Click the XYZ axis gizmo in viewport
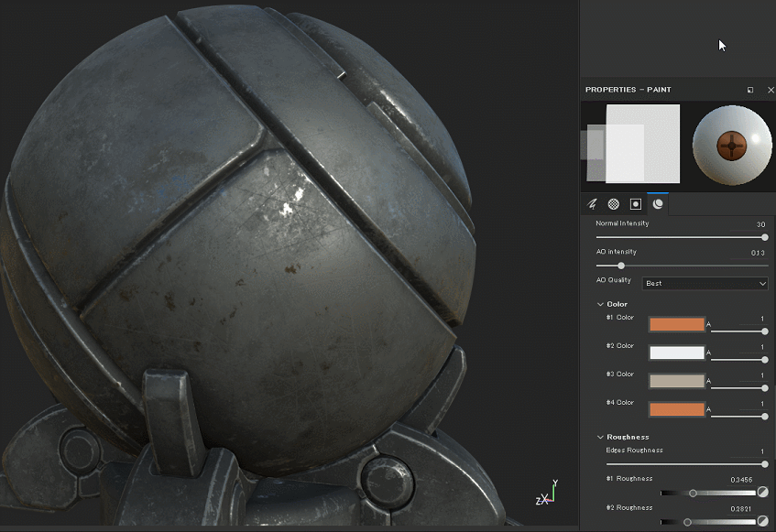Image resolution: width=776 pixels, height=532 pixels. [x=547, y=493]
